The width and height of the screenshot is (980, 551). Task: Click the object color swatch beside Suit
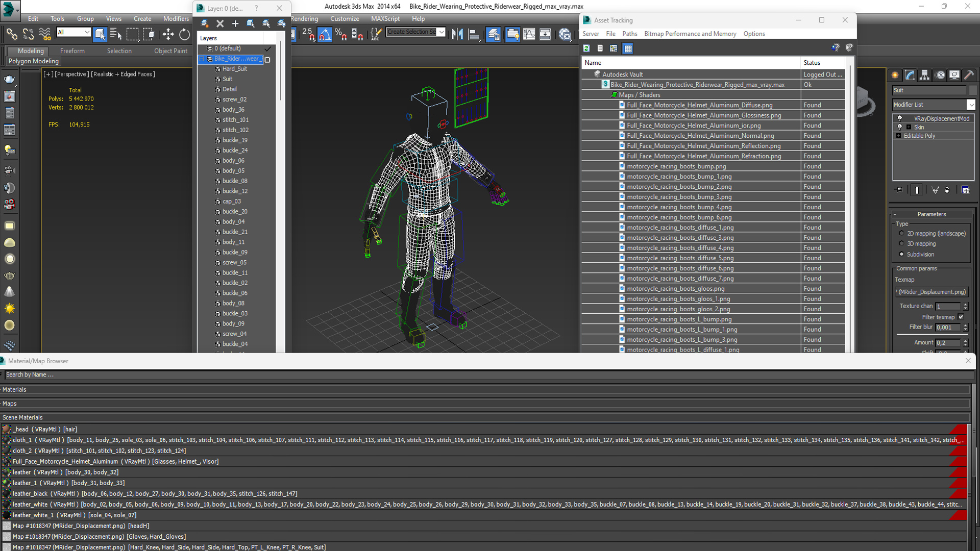point(972,90)
